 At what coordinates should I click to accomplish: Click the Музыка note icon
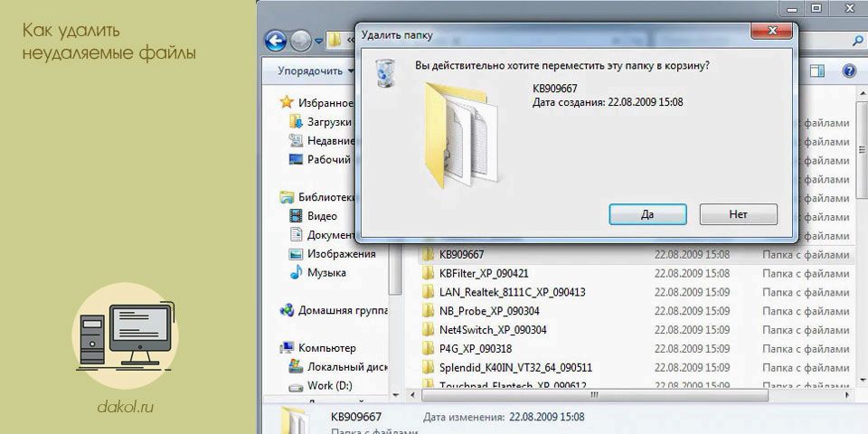(x=297, y=272)
